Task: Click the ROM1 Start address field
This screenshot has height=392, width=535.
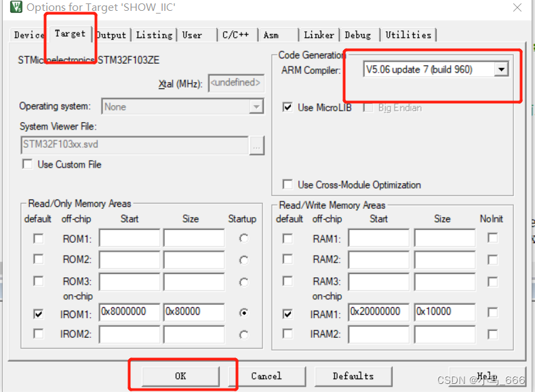Action: coord(130,238)
